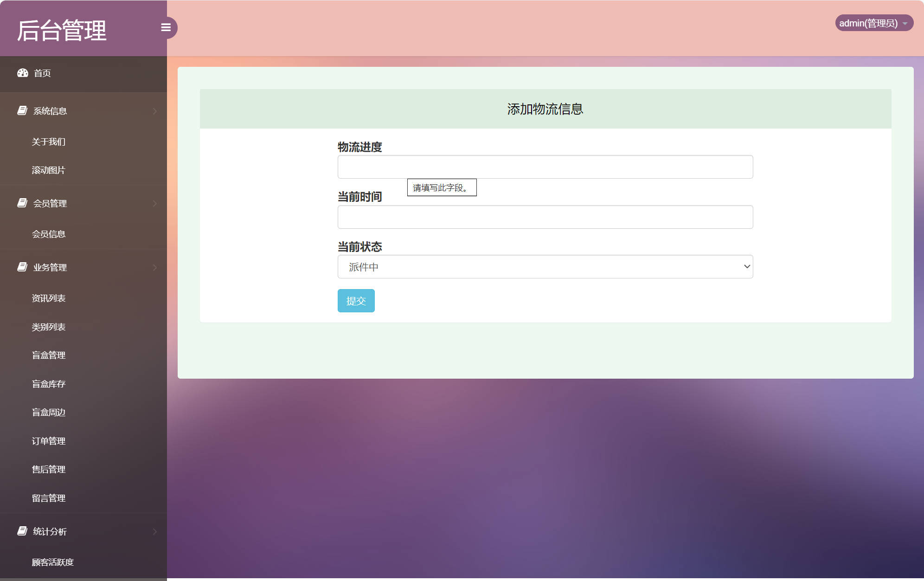This screenshot has height=581, width=924.
Task: Click the hamburger menu icon in the header
Action: (167, 27)
